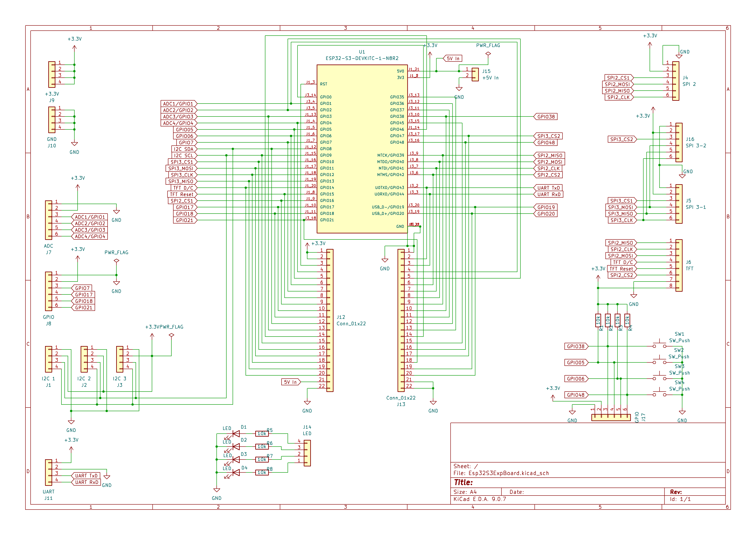Click the 5V In label above U1
Viewport: 756px width, 535px height.
tap(453, 58)
